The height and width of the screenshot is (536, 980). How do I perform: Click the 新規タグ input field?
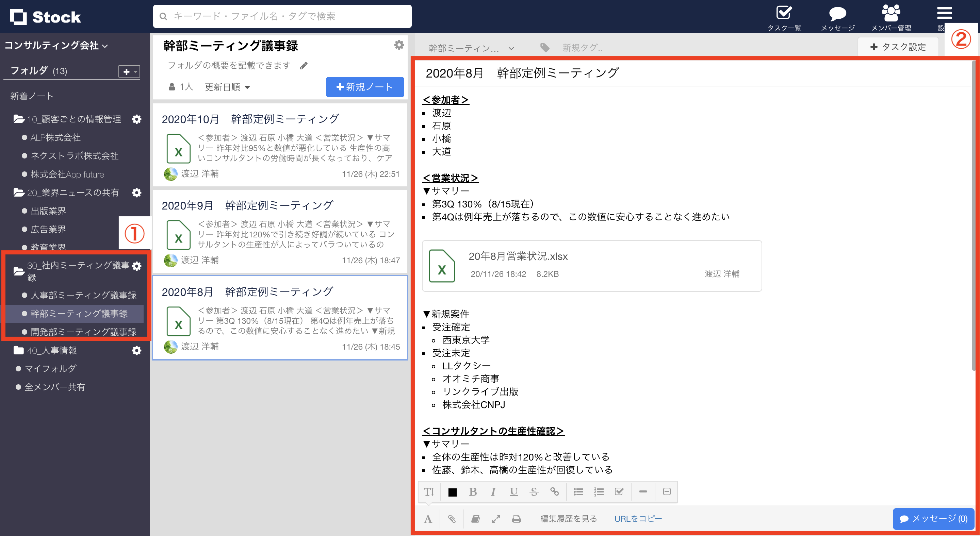coord(583,48)
